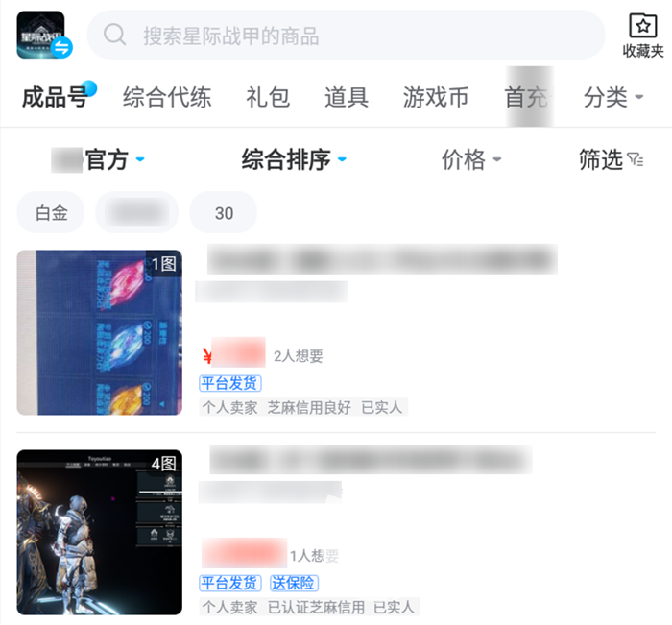Focus the 搜索星际战甲的商品 search field

[x=346, y=35]
